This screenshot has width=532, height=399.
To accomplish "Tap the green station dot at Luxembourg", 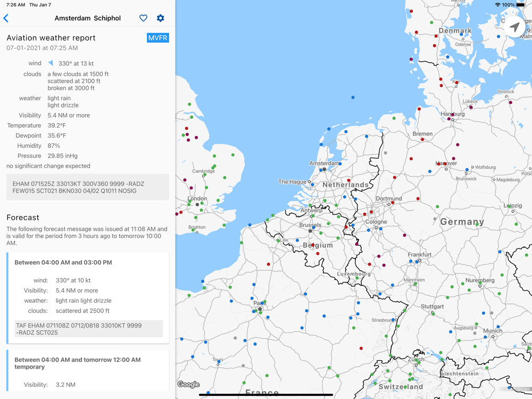I will coord(357,278).
